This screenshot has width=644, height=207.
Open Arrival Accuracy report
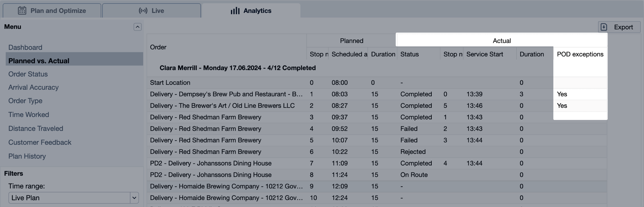[x=33, y=87]
